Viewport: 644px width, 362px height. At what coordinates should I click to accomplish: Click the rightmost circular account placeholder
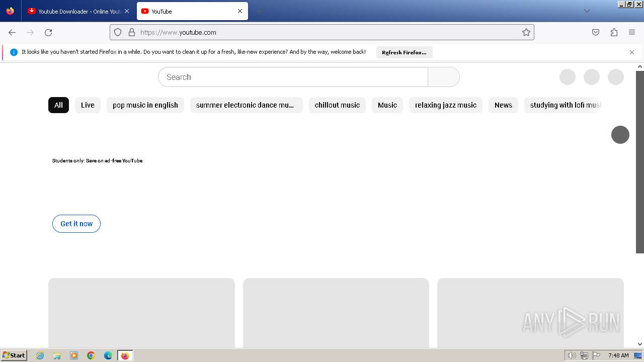616,77
